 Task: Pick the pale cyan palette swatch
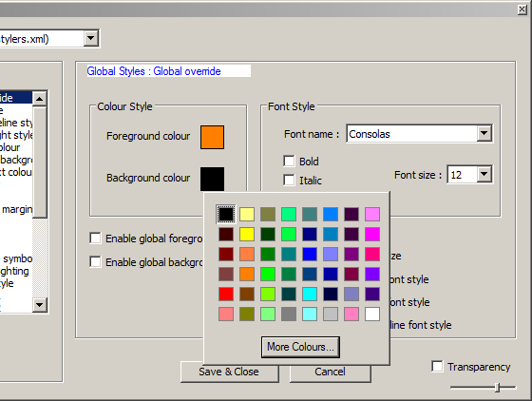310,315
